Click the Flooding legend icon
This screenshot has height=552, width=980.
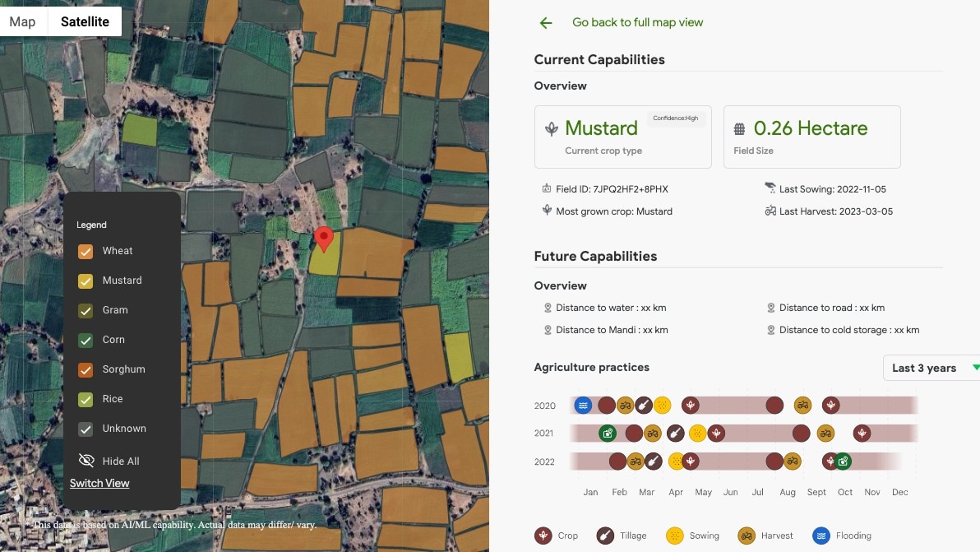point(820,535)
